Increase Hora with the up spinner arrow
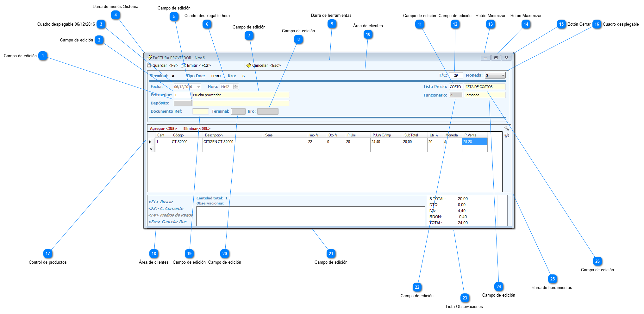 click(x=235, y=85)
